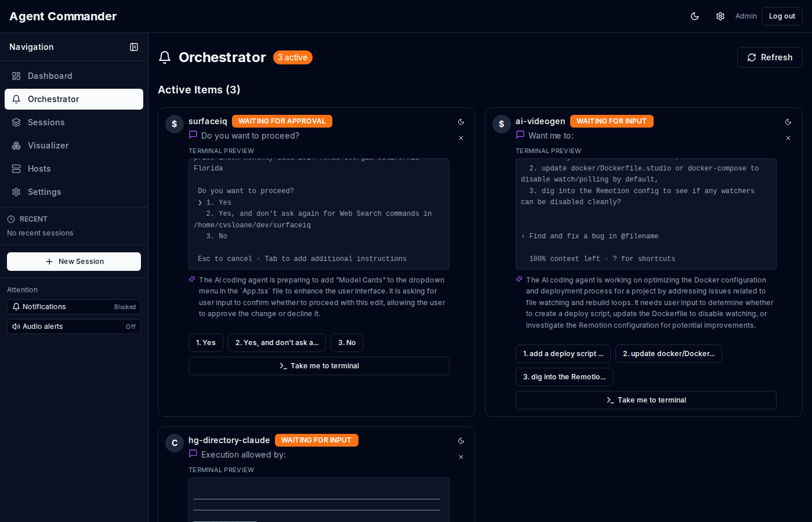Click the speech bubble icon next to 'Want me to:'
The height and width of the screenshot is (522, 812).
520,135
